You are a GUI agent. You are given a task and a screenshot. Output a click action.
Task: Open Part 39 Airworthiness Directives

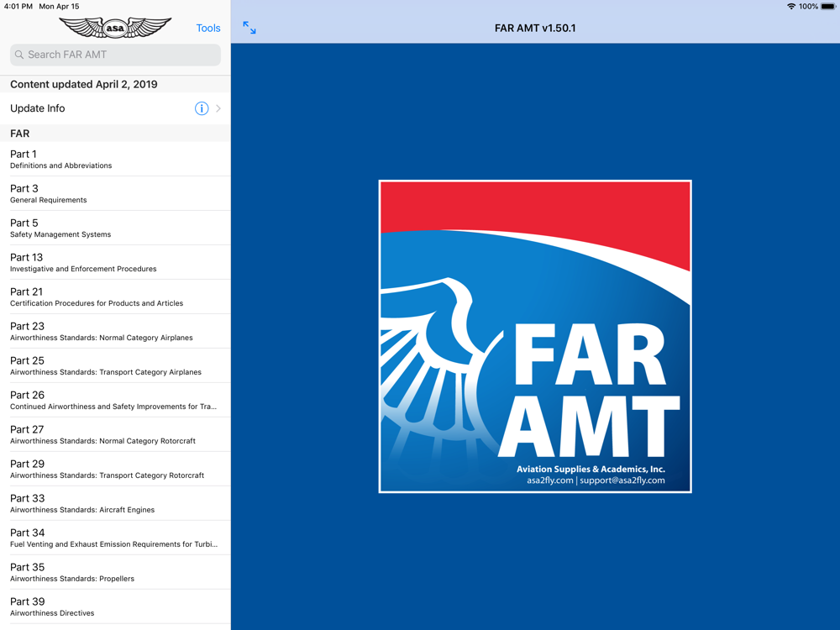[115, 606]
